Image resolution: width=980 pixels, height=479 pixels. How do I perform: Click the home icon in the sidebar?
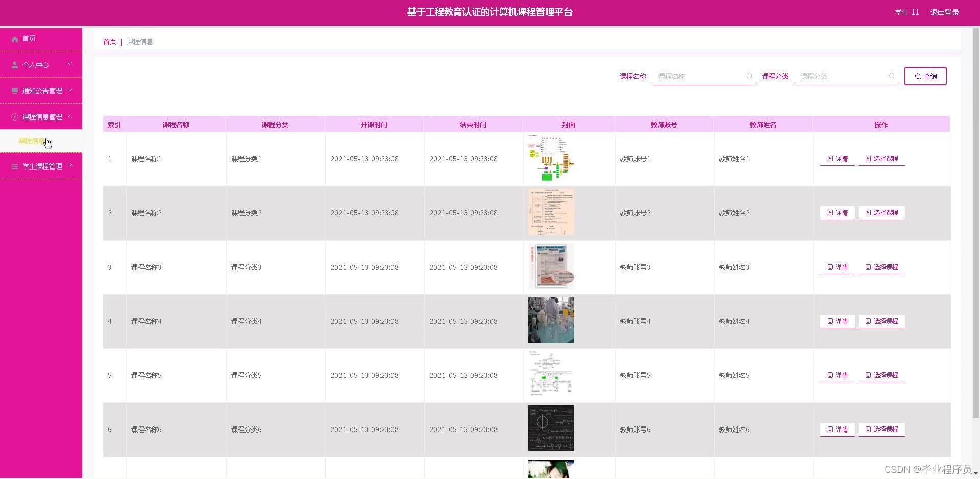(15, 39)
